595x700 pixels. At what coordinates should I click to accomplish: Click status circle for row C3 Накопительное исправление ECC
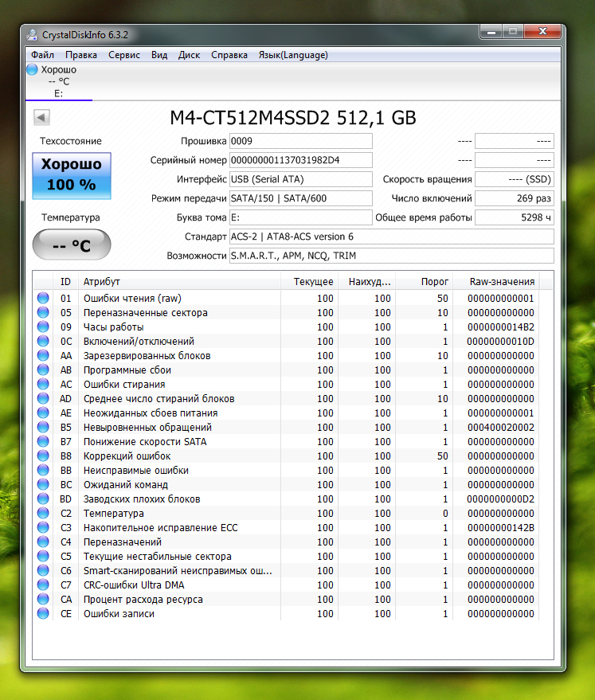click(43, 527)
